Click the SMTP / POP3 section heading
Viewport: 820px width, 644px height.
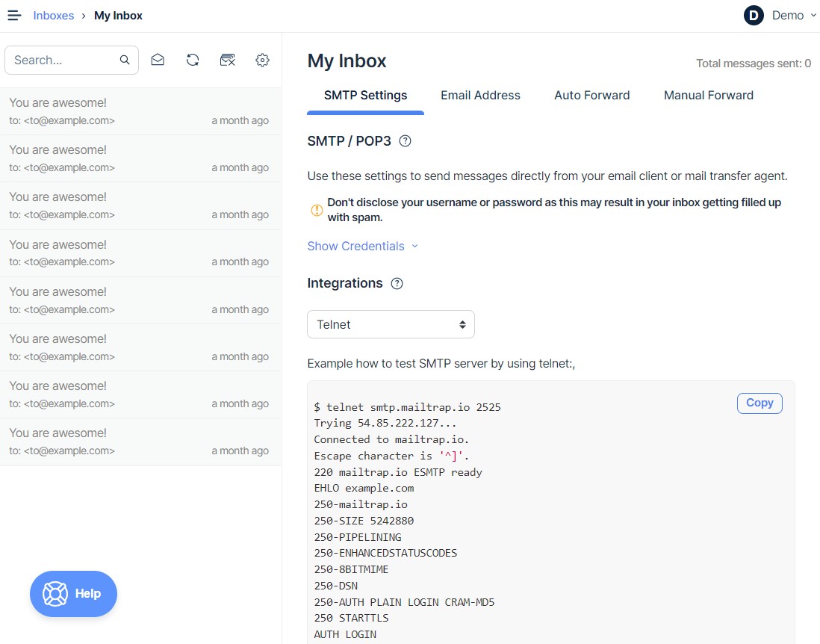coord(350,141)
